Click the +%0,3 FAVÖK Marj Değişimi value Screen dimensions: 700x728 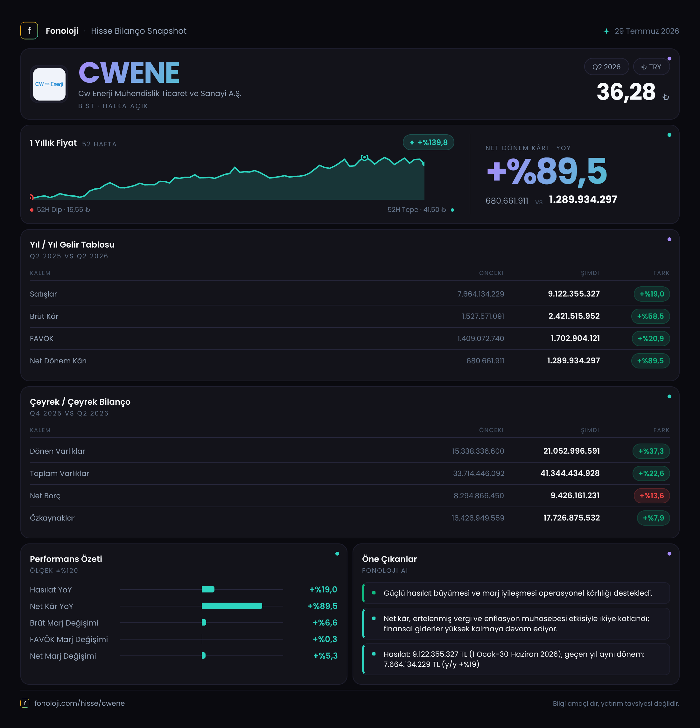click(325, 639)
